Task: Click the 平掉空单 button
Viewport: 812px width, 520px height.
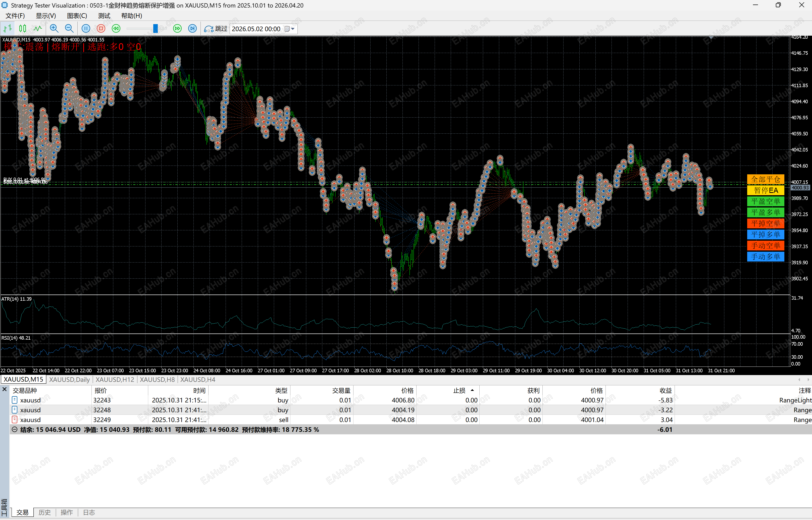Action: (x=766, y=223)
